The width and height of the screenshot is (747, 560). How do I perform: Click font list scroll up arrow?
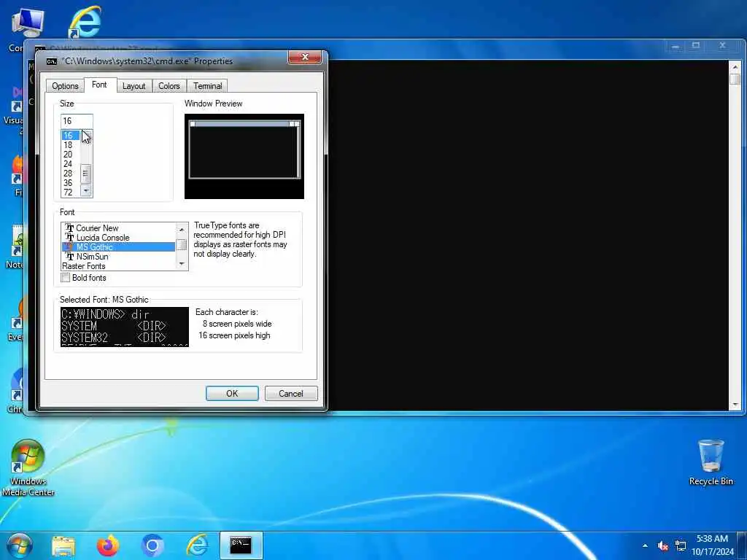click(182, 230)
